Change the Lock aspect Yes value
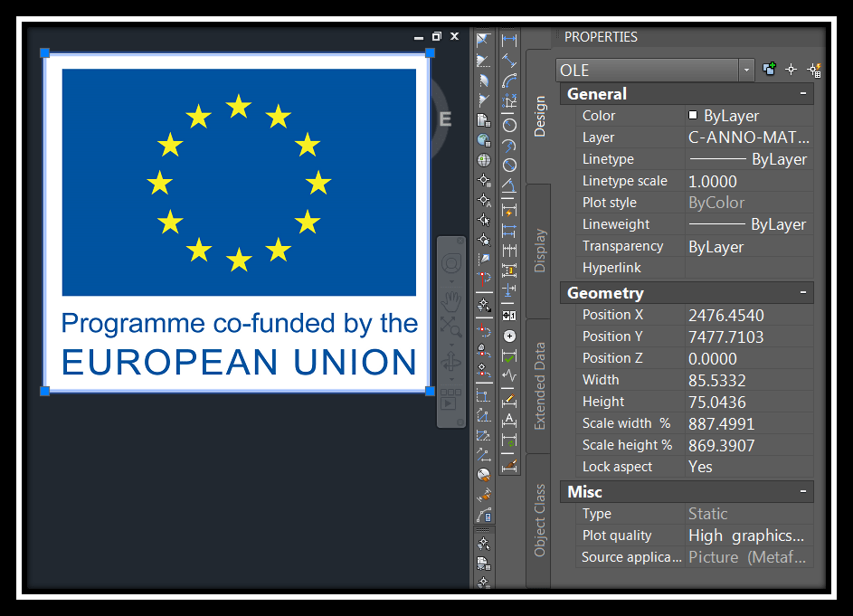This screenshot has height=616, width=853. 749,467
